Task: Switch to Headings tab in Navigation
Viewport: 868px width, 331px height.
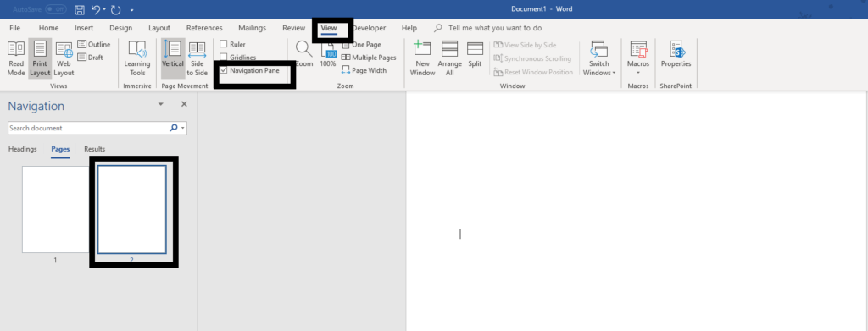Action: coord(23,149)
